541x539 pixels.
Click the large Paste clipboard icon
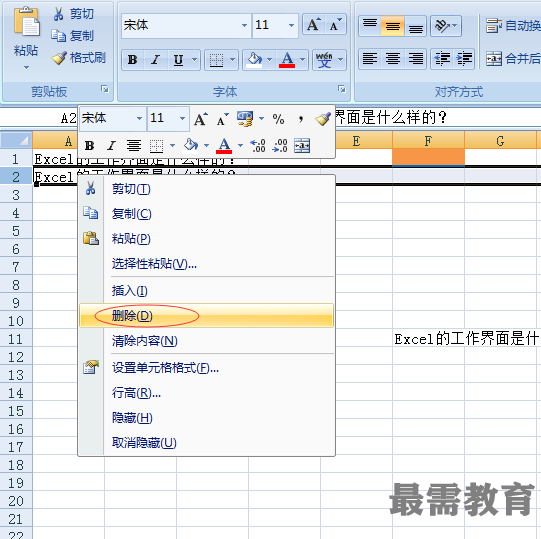coord(27,22)
